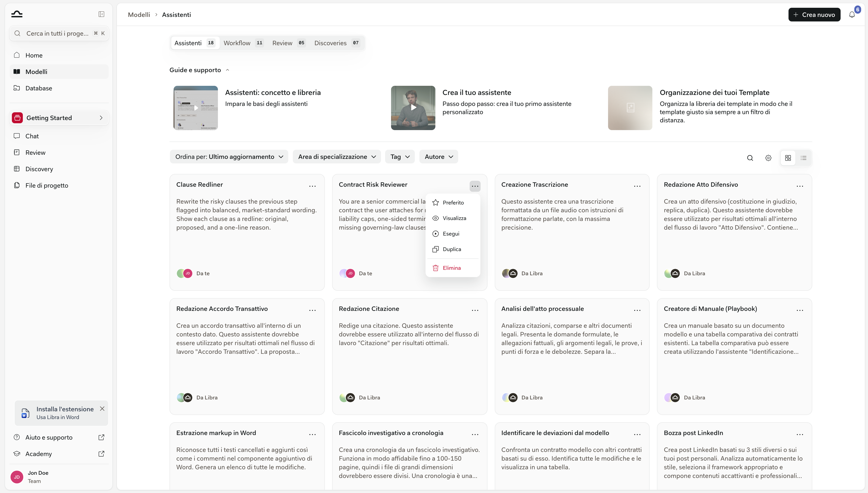Open more options on Clause Redliner card
Screen dimensions: 868x493
pos(312,186)
